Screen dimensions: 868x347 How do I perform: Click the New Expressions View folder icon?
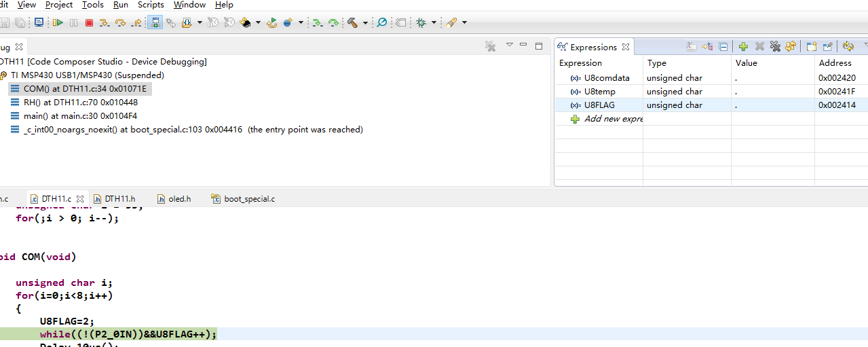pos(812,46)
